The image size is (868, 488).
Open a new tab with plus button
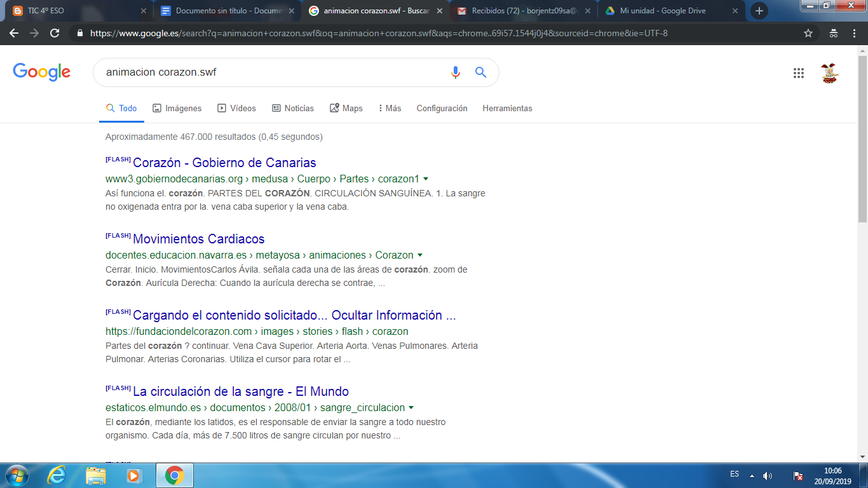(759, 11)
